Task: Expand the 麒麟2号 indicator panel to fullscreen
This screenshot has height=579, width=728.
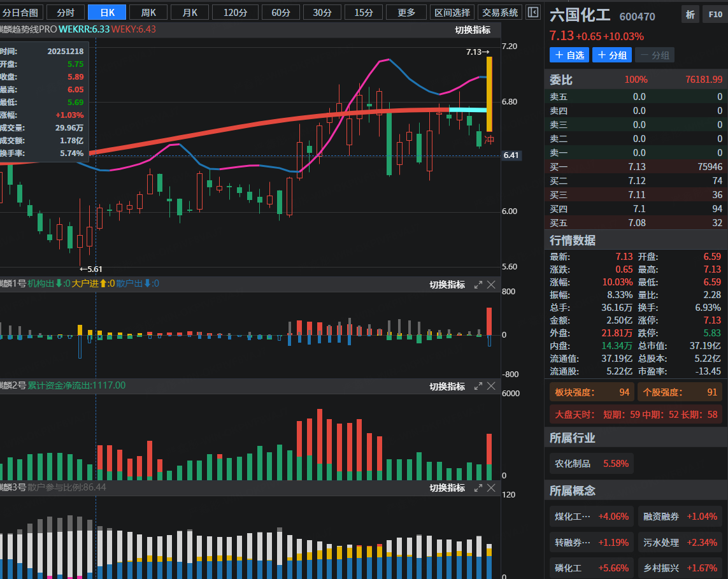Action: pos(478,387)
